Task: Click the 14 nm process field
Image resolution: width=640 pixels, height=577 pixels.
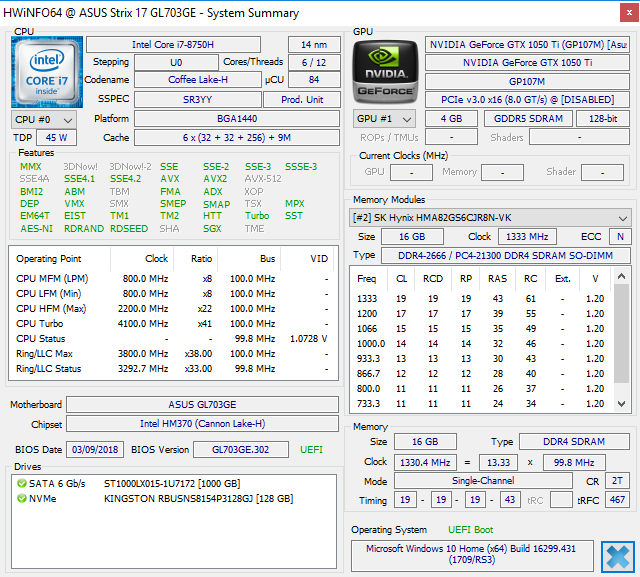Action: coord(314,44)
